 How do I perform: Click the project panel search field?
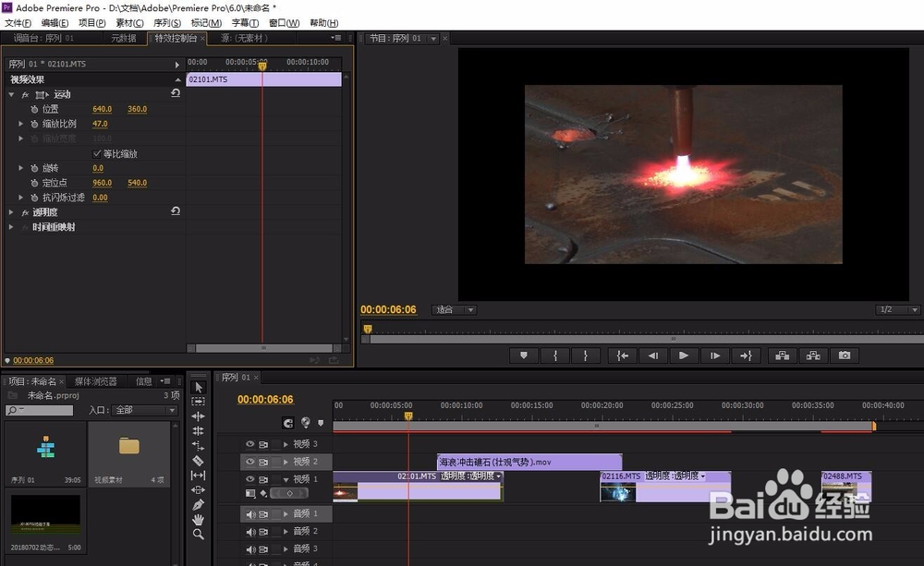coord(40,410)
